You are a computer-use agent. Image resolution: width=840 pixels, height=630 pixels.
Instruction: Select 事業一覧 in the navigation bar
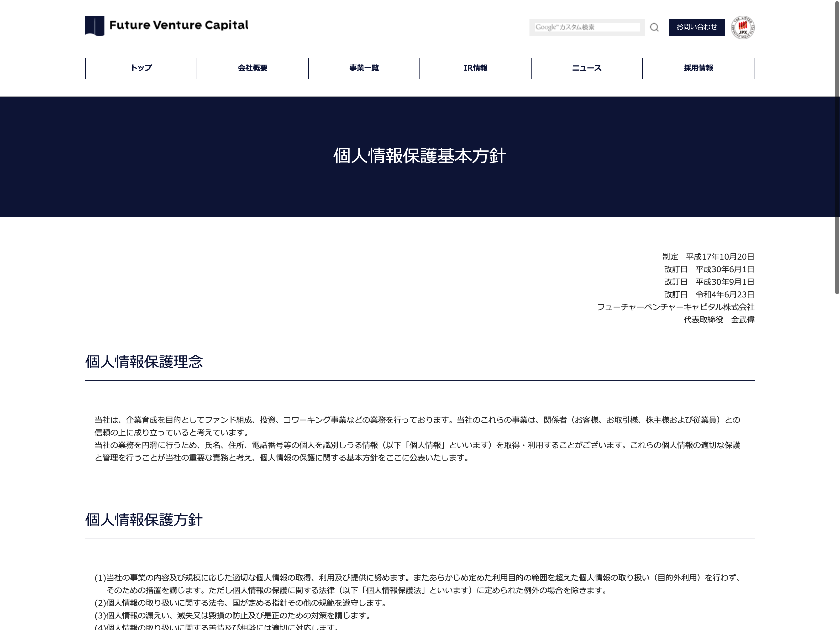[x=364, y=68]
